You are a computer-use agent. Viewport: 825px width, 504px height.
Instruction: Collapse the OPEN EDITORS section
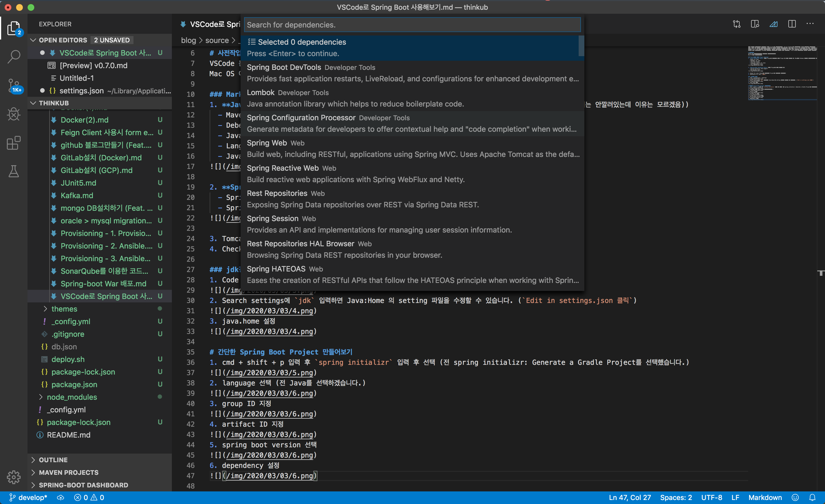click(x=100, y=40)
